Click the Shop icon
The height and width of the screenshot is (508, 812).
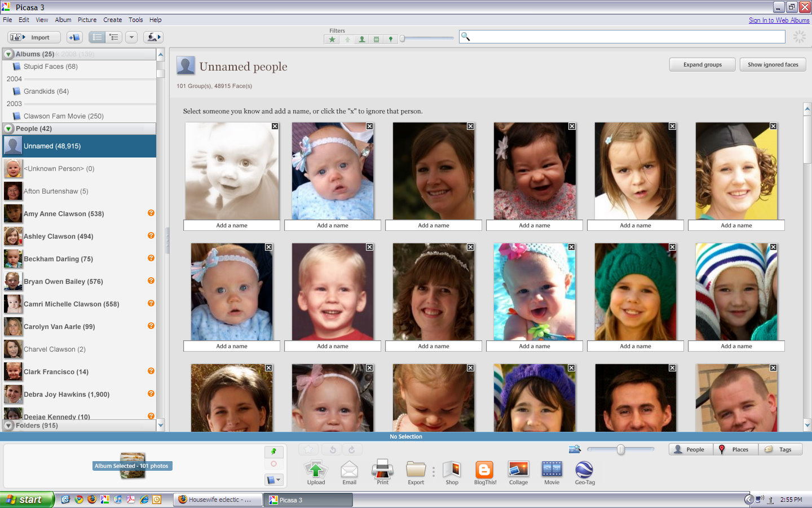(x=452, y=473)
